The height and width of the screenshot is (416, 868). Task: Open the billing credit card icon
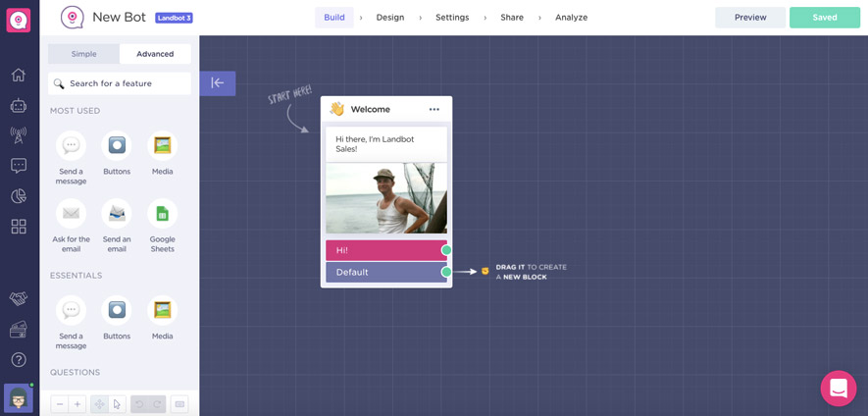point(19,330)
